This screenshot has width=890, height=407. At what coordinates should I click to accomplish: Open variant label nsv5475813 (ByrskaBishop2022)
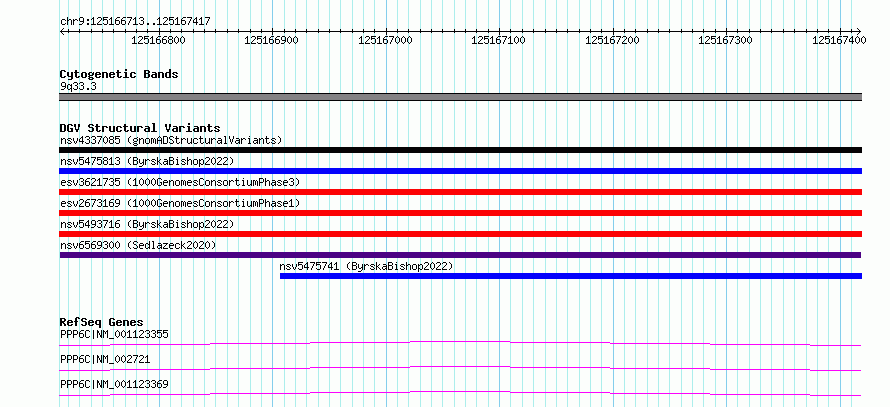(x=147, y=161)
